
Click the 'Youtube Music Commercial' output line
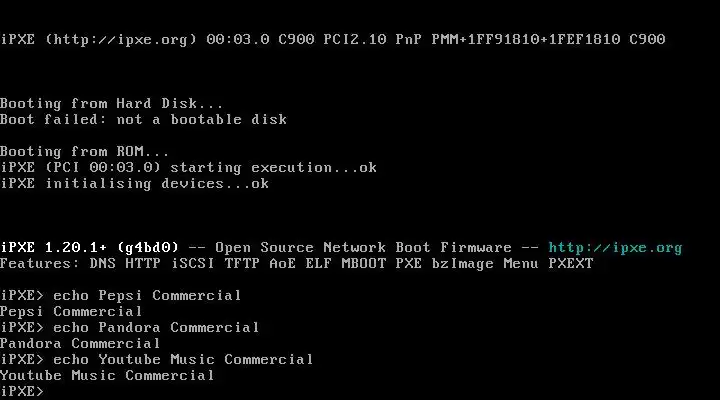click(107, 376)
